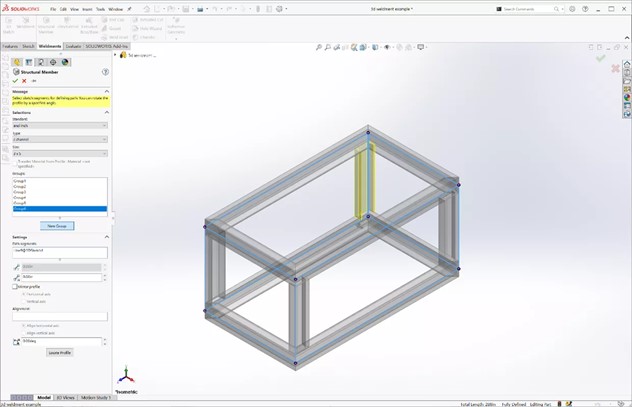Open Hide/Show Items eye icon
This screenshot has height=407, width=632.
(x=387, y=48)
